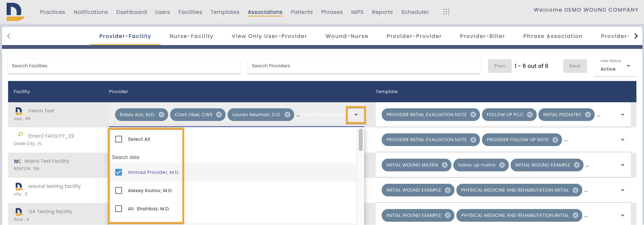
Task: Remove PROVIDER INITIAL EVALUATION NOTE from Demo Test
Action: click(x=473, y=115)
